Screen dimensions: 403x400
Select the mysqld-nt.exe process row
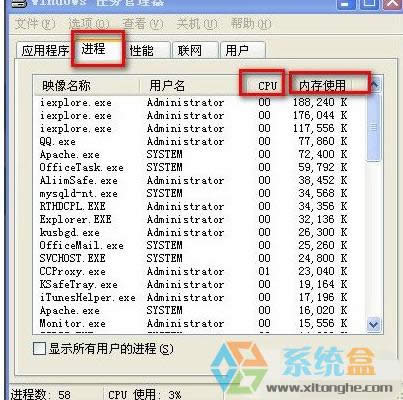point(200,193)
